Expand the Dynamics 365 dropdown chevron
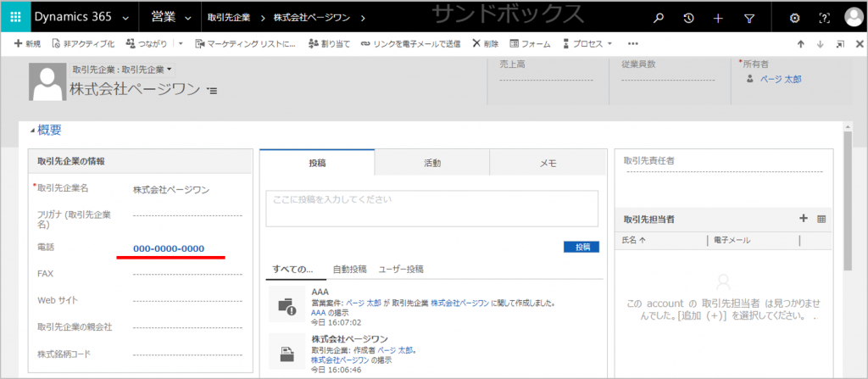Image resolution: width=868 pixels, height=379 pixels. point(126,18)
